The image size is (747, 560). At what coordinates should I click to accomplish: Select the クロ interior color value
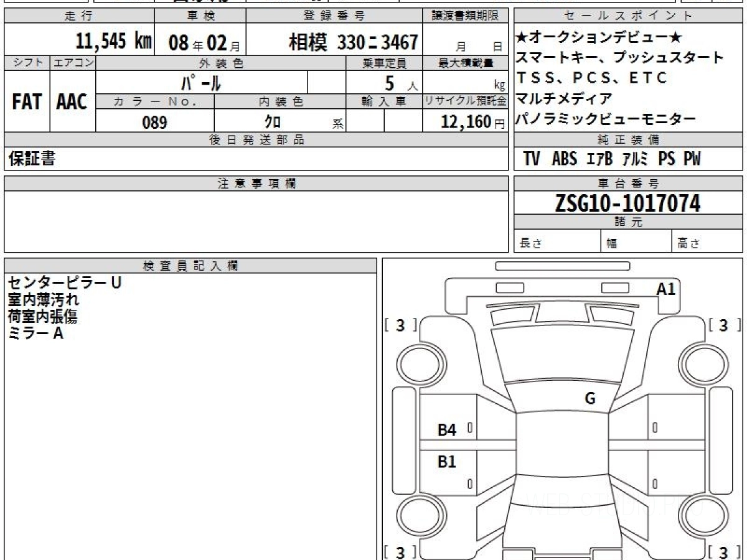point(273,122)
